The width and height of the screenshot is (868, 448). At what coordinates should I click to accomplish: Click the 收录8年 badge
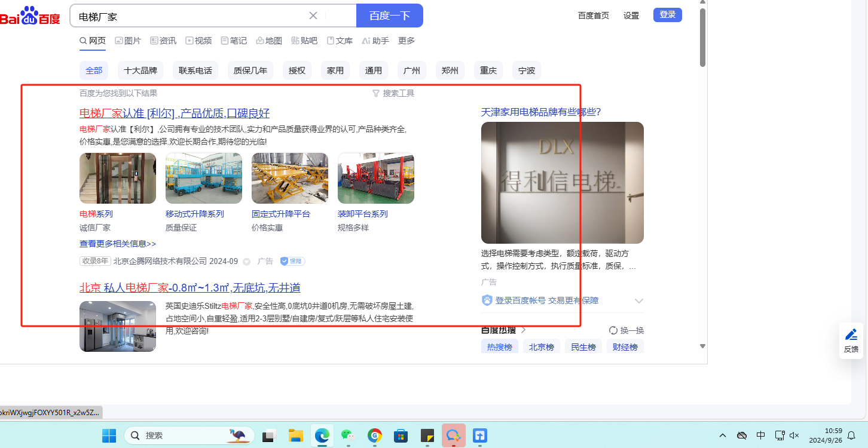tap(96, 261)
